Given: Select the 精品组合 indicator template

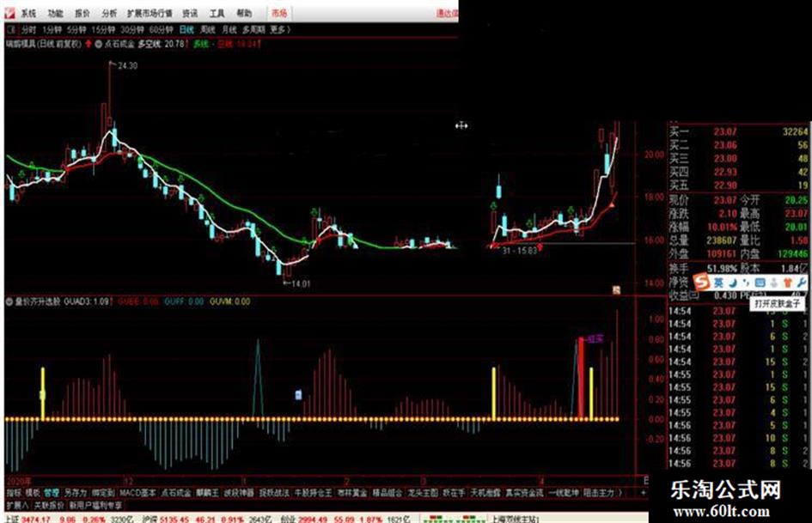Looking at the screenshot, I should tap(388, 493).
